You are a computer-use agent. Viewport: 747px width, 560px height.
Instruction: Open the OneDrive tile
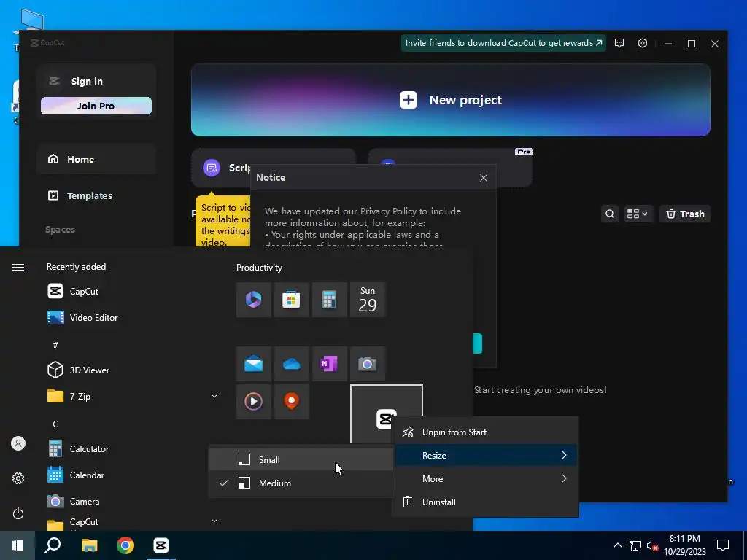[291, 364]
